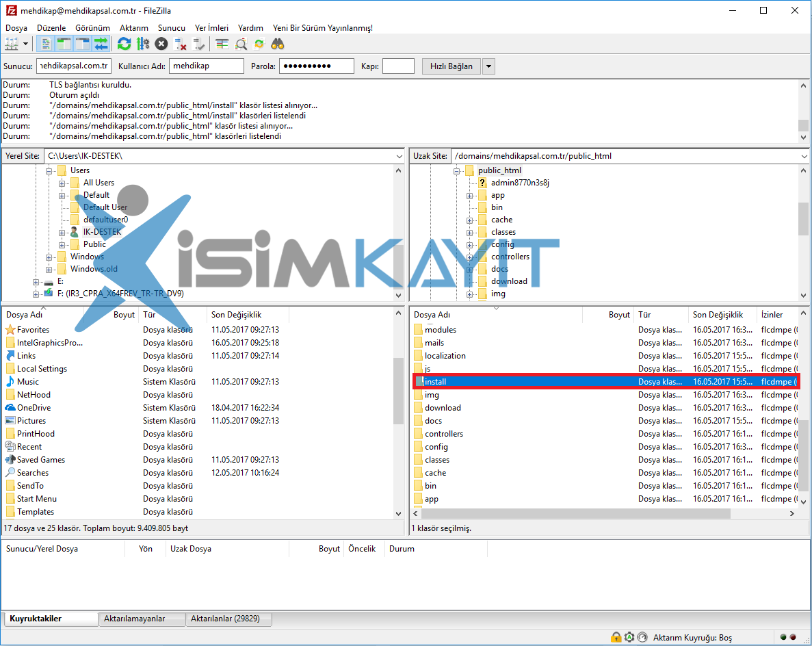Open Hızlı Bağlan history dropdown
The width and height of the screenshot is (812, 646).
(488, 66)
